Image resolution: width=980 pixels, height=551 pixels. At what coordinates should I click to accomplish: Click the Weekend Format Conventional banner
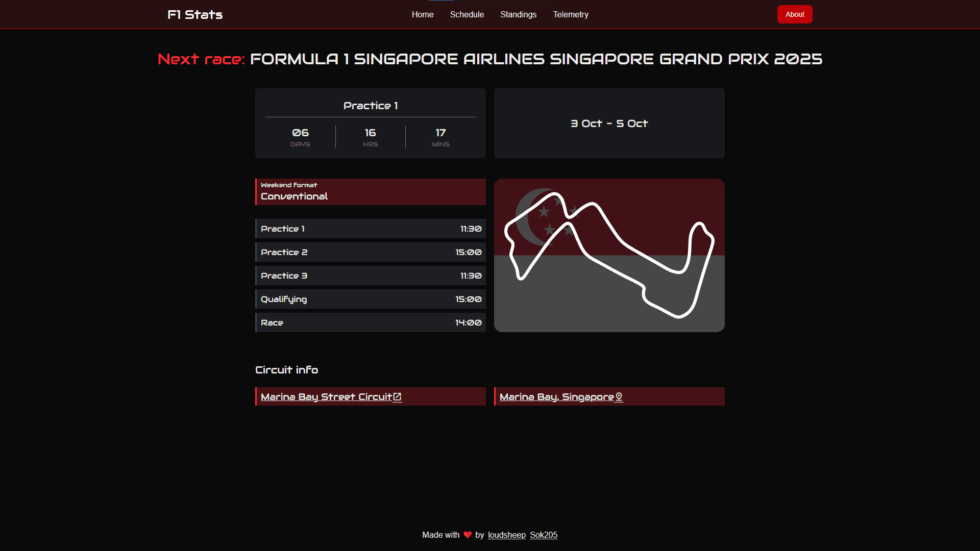pyautogui.click(x=370, y=192)
